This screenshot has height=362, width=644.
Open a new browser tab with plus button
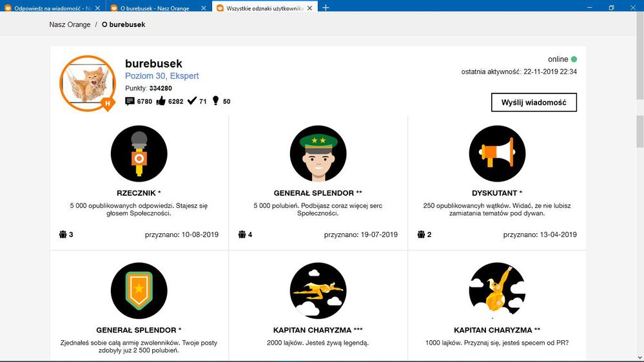coord(326,8)
